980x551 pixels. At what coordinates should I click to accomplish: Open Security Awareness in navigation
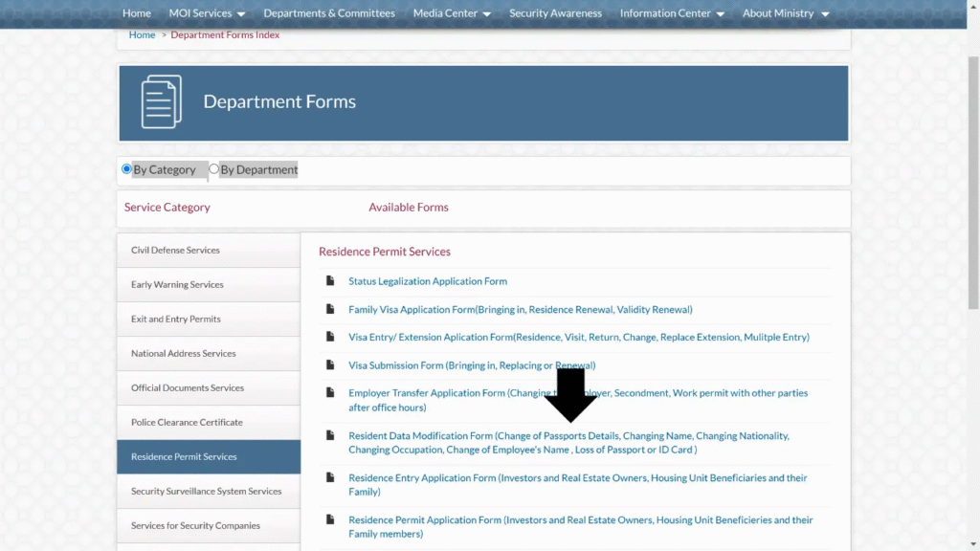point(555,13)
